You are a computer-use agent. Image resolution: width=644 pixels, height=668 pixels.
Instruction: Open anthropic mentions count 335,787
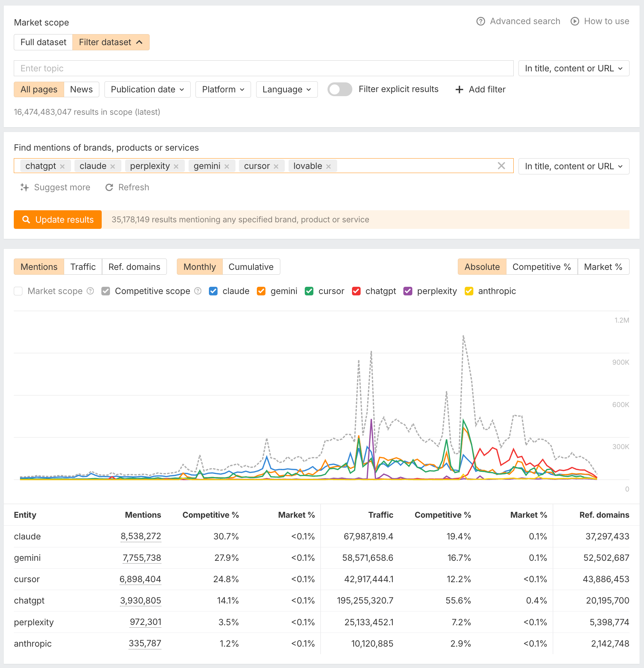145,643
